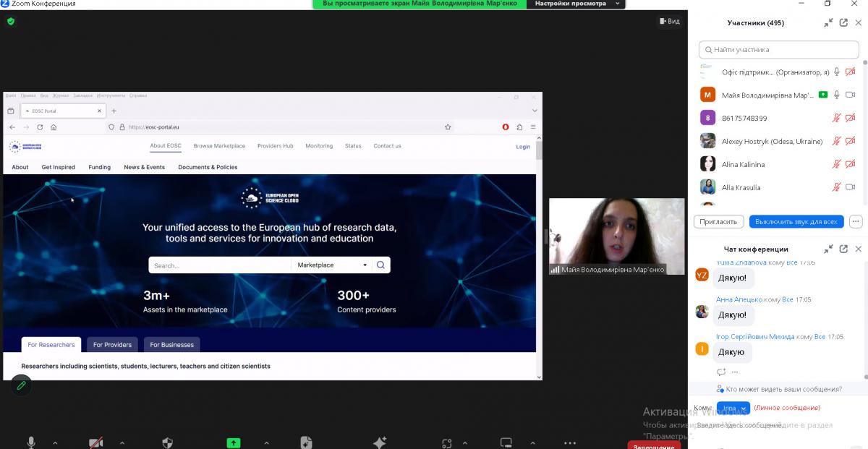This screenshot has width=868, height=449.
Task: Click Майя Володимирівна Мар'єнко video thumbnail
Action: click(x=616, y=236)
